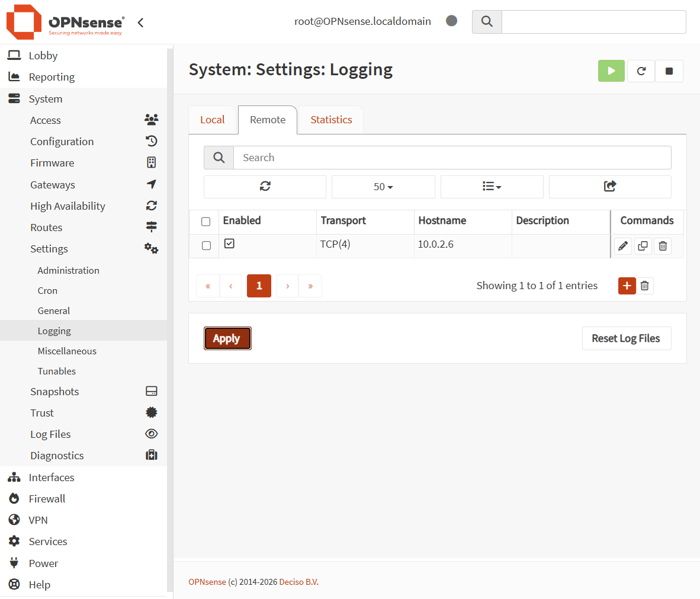
Task: Switch to the Local tab
Action: point(212,120)
